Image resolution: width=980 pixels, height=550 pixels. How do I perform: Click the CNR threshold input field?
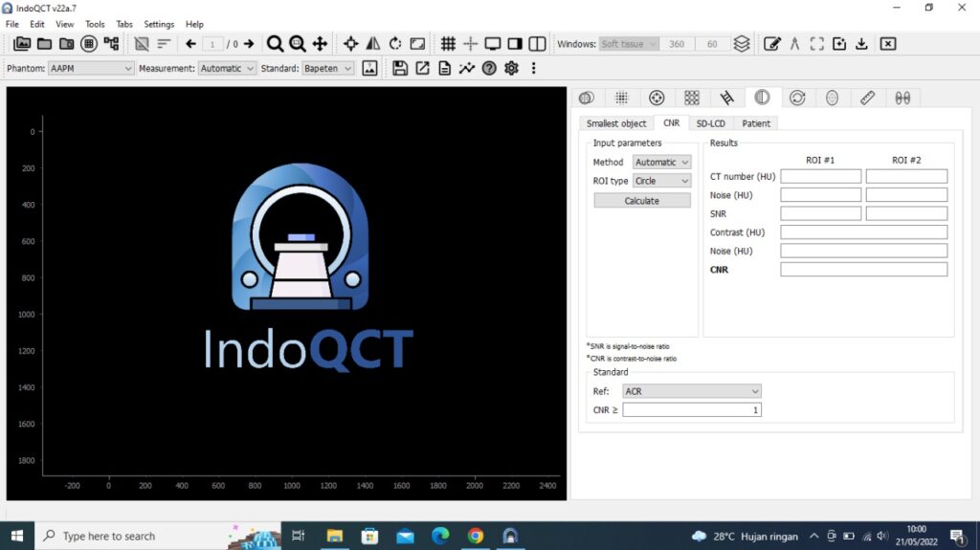click(692, 410)
